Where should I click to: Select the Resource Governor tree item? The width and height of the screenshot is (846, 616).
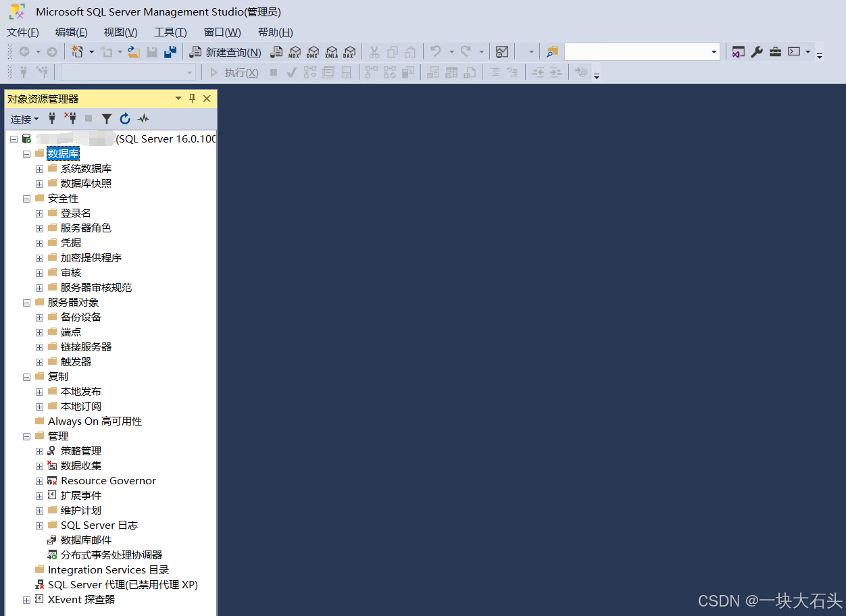pyautogui.click(x=108, y=481)
